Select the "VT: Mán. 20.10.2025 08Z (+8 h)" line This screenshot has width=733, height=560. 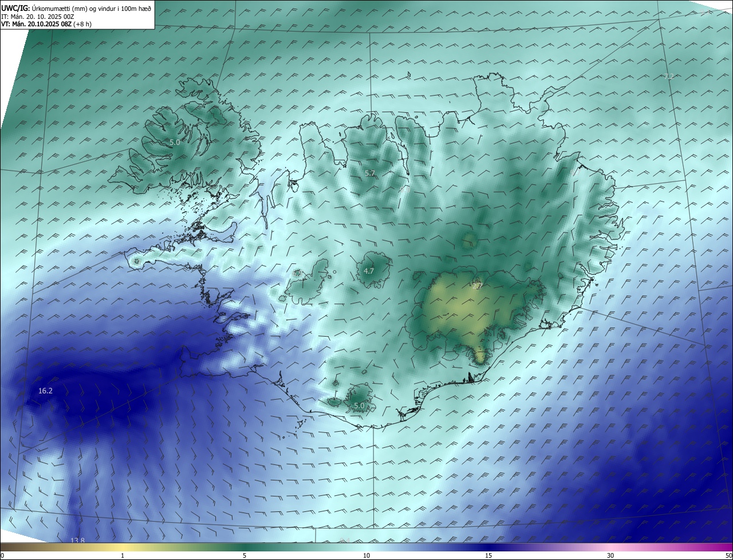(x=46, y=24)
